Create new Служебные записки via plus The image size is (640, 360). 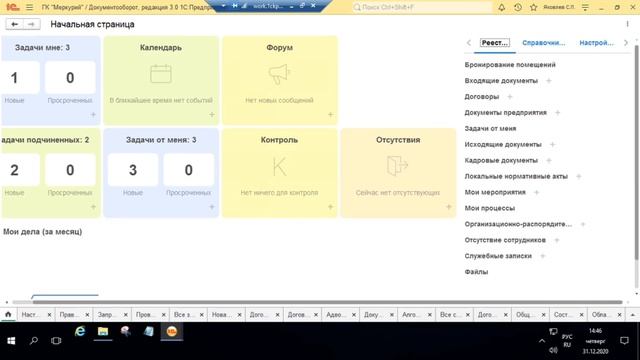click(x=542, y=256)
